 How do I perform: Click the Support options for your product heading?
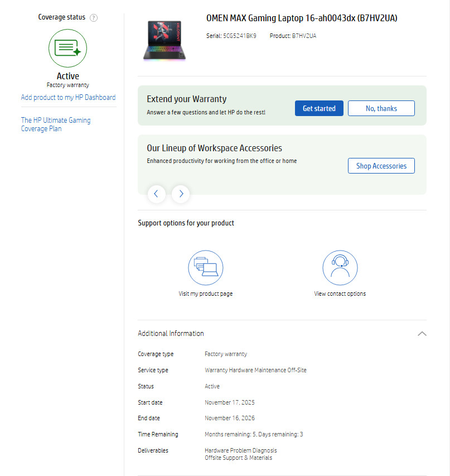[x=186, y=223]
